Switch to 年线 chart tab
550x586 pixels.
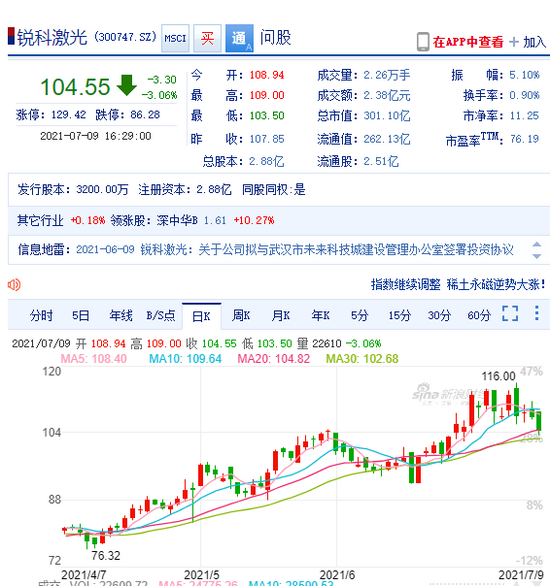[x=121, y=315]
